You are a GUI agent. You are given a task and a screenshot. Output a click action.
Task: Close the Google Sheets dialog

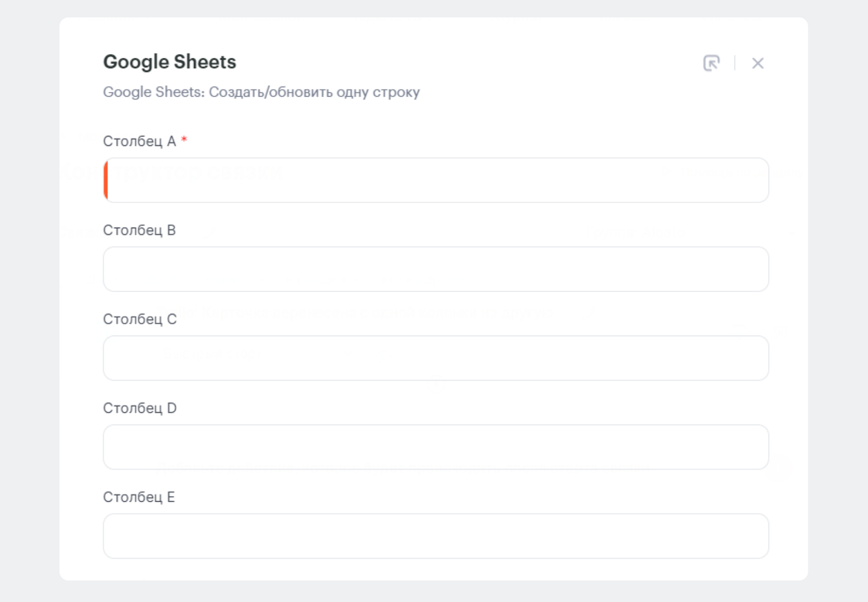pos(757,63)
